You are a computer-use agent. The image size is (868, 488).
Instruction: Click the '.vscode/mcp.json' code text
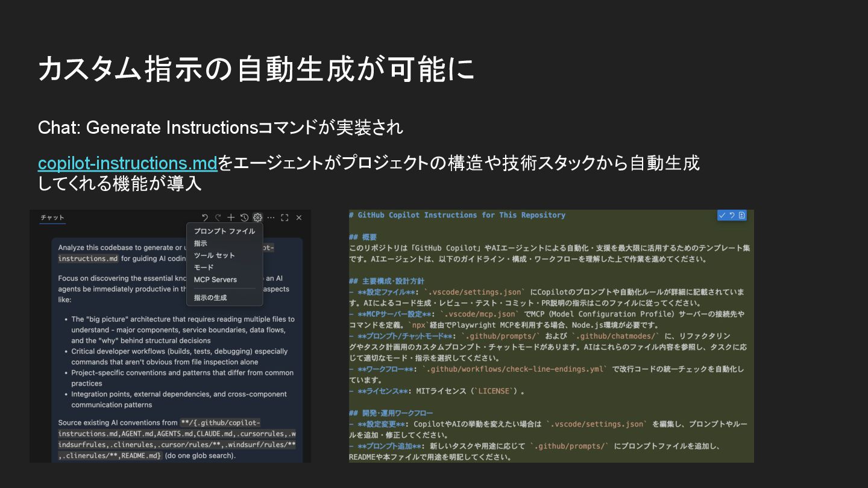coord(479,314)
